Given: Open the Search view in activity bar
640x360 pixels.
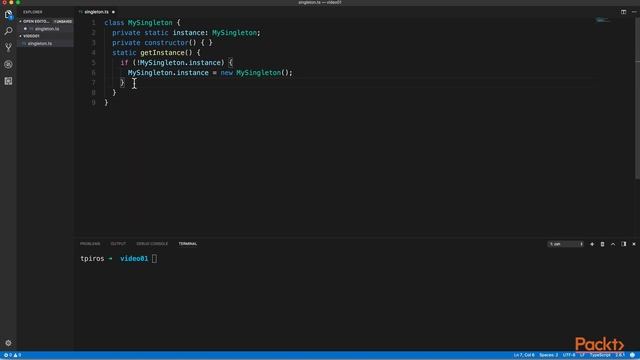Looking at the screenshot, I should [x=9, y=31].
